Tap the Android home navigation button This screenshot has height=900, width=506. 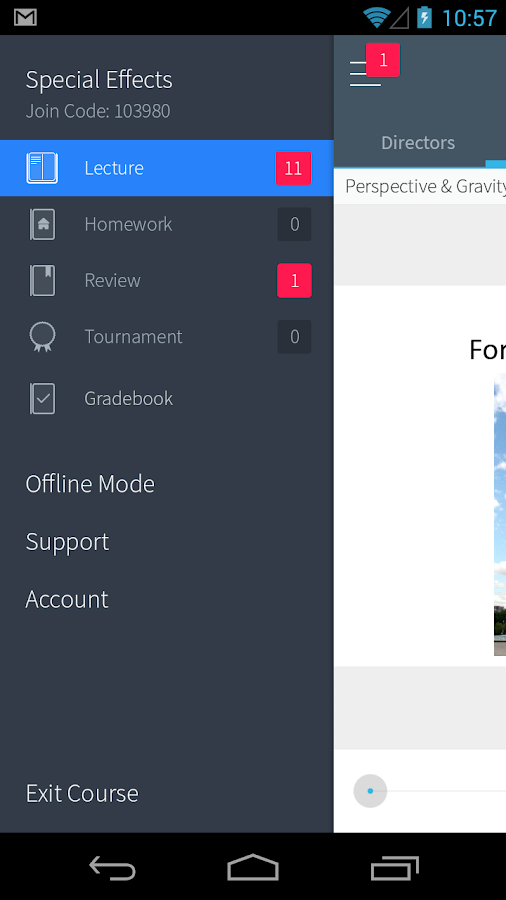(x=253, y=867)
